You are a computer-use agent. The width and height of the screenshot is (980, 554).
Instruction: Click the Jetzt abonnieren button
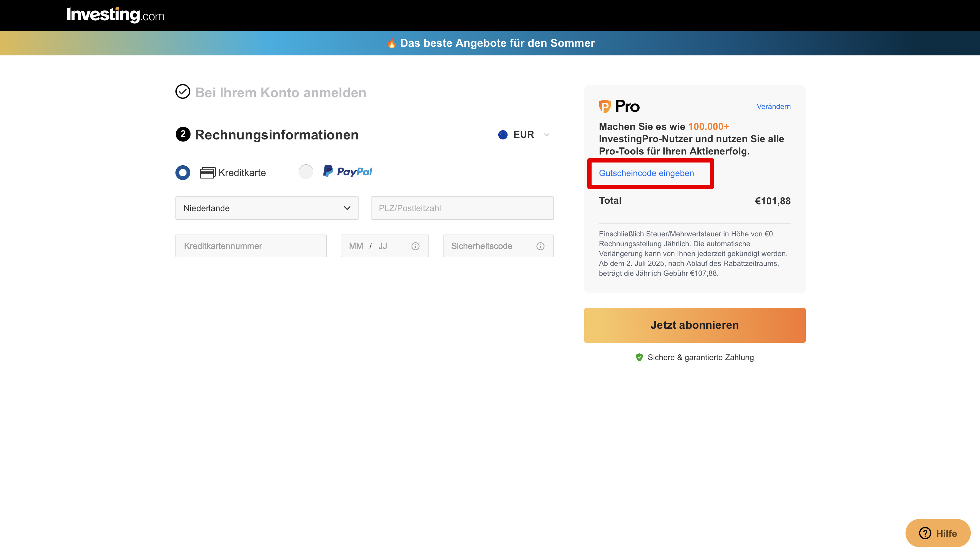[x=695, y=325]
